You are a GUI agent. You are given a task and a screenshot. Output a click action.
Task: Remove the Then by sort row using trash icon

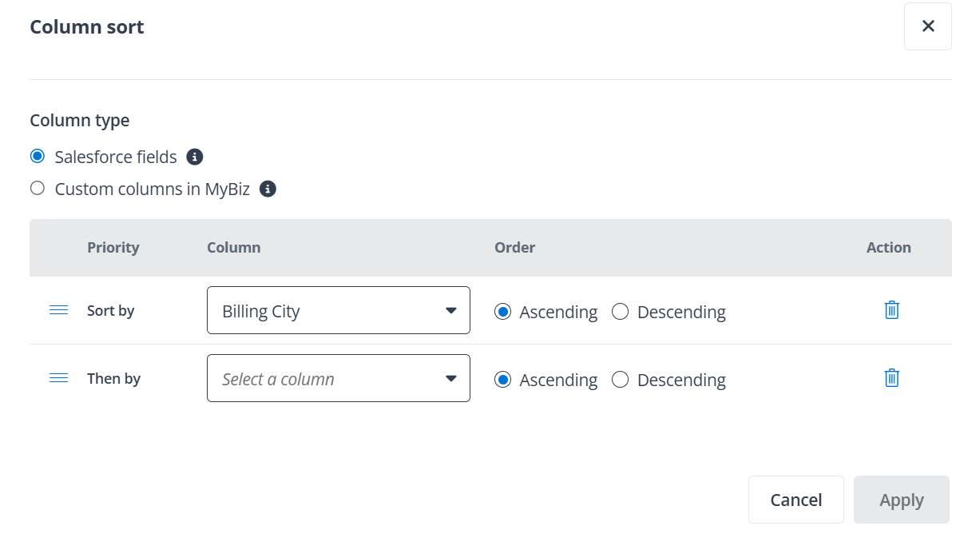(x=891, y=377)
